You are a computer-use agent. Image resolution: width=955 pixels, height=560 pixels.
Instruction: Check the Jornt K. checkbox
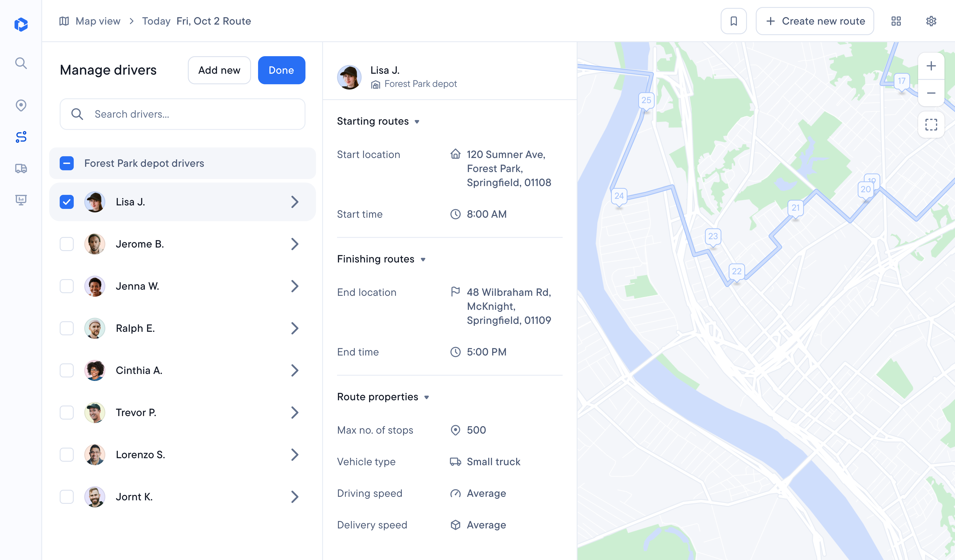[x=67, y=497]
